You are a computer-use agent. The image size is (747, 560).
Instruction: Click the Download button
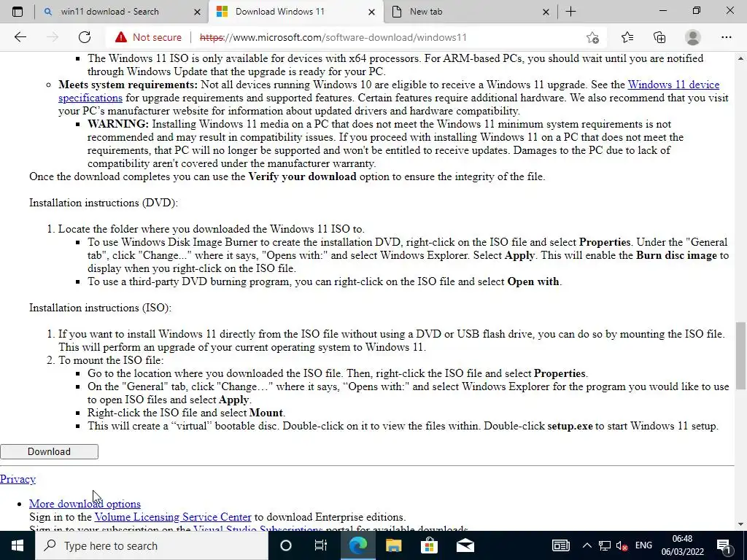tap(49, 451)
